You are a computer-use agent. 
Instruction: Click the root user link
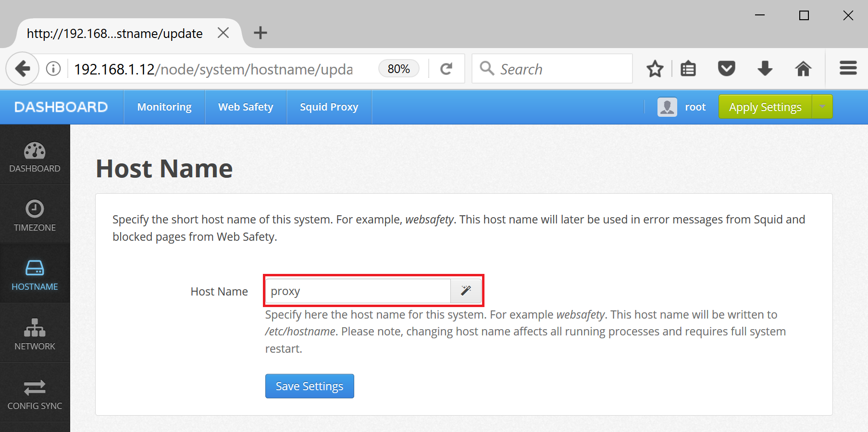[695, 107]
